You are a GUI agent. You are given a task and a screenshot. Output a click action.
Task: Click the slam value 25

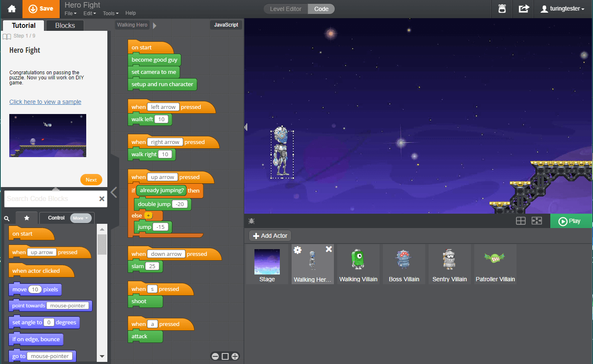152,266
